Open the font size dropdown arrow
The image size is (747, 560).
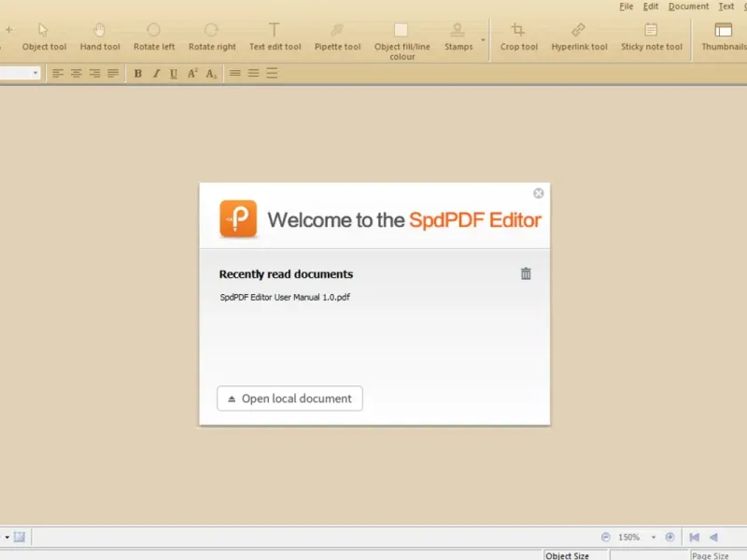coord(35,74)
